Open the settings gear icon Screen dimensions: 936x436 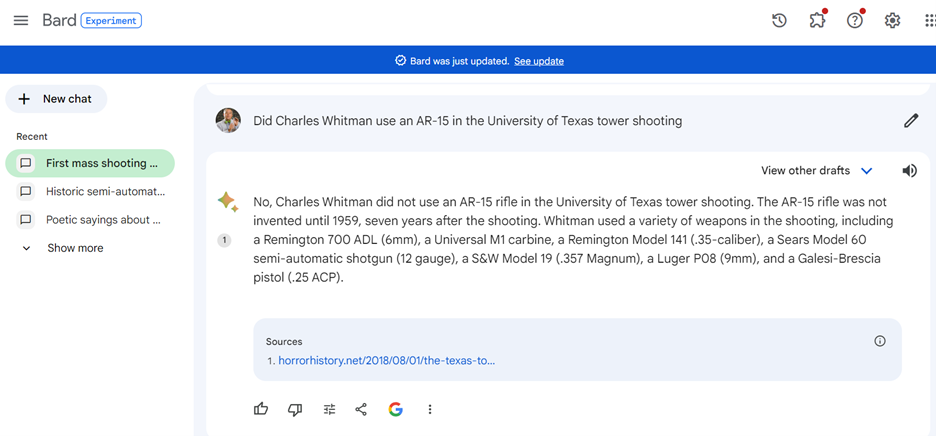tap(892, 20)
